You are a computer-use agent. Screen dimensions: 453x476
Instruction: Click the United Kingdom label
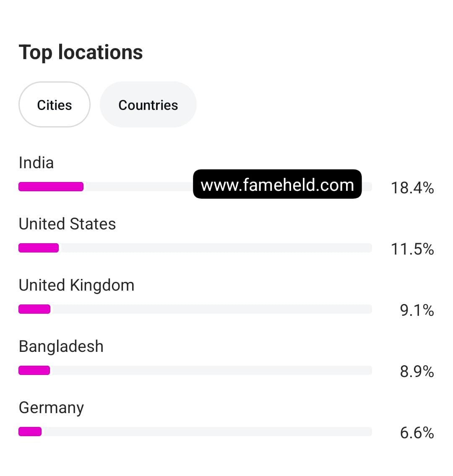(76, 285)
